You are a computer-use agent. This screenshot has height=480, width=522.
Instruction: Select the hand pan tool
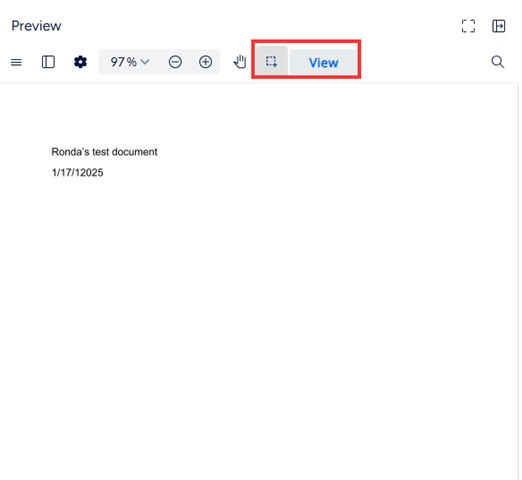coord(240,62)
